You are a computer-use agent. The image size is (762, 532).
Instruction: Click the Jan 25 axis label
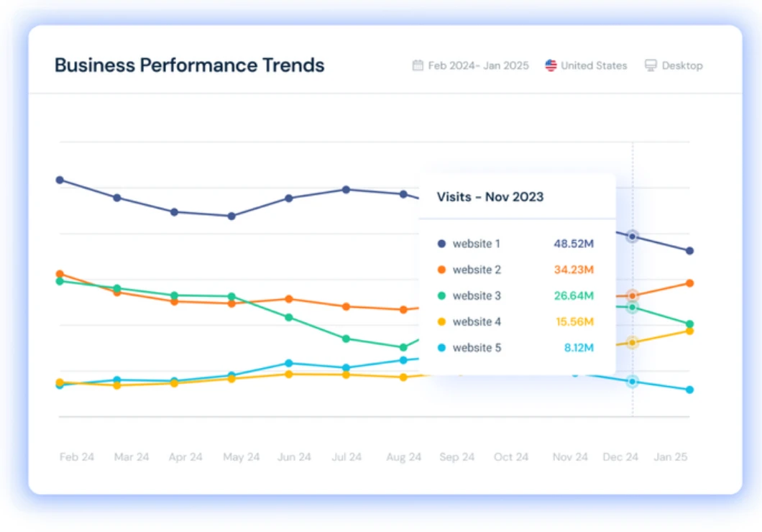[671, 457]
